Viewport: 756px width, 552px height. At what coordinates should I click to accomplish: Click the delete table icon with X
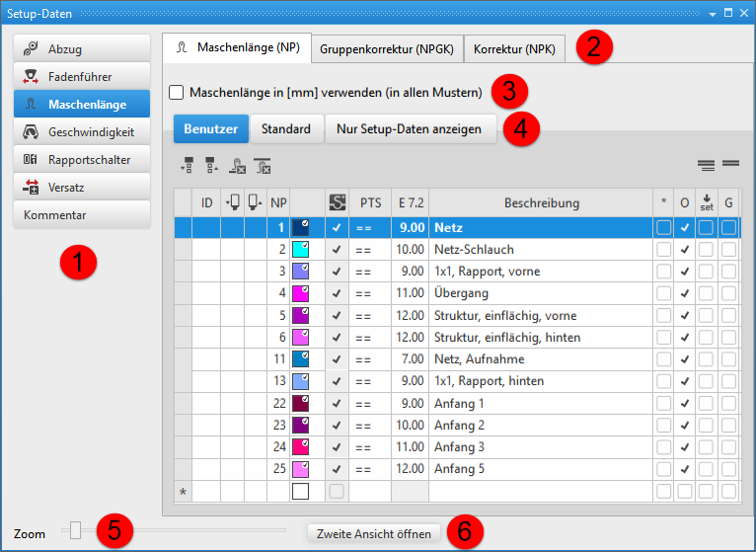262,166
